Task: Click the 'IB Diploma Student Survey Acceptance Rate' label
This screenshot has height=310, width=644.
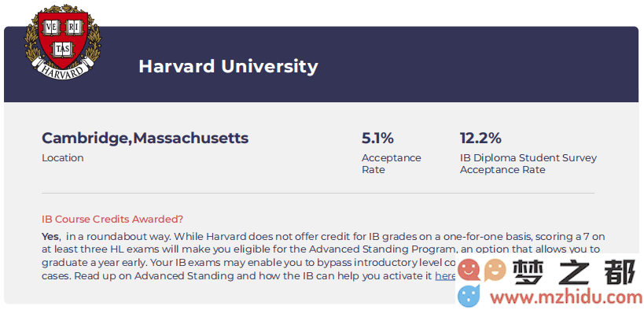Action: click(528, 164)
